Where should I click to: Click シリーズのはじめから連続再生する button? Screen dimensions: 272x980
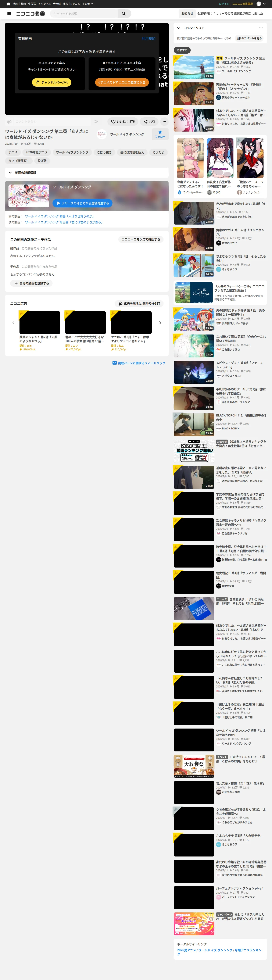[83, 203]
